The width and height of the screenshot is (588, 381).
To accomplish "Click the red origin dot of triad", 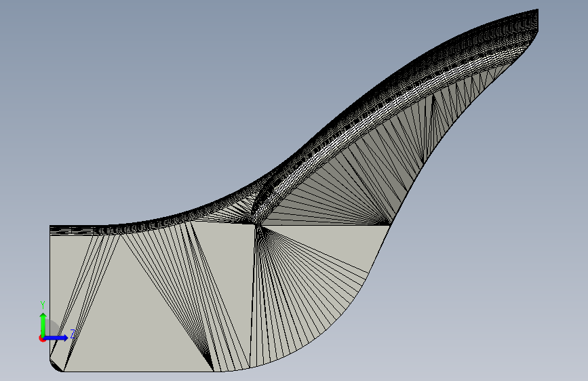I will point(42,338).
